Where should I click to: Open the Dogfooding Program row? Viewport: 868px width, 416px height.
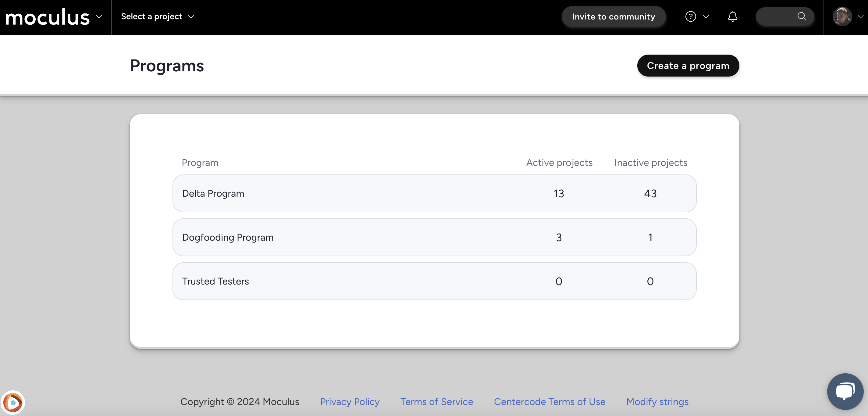coord(434,237)
